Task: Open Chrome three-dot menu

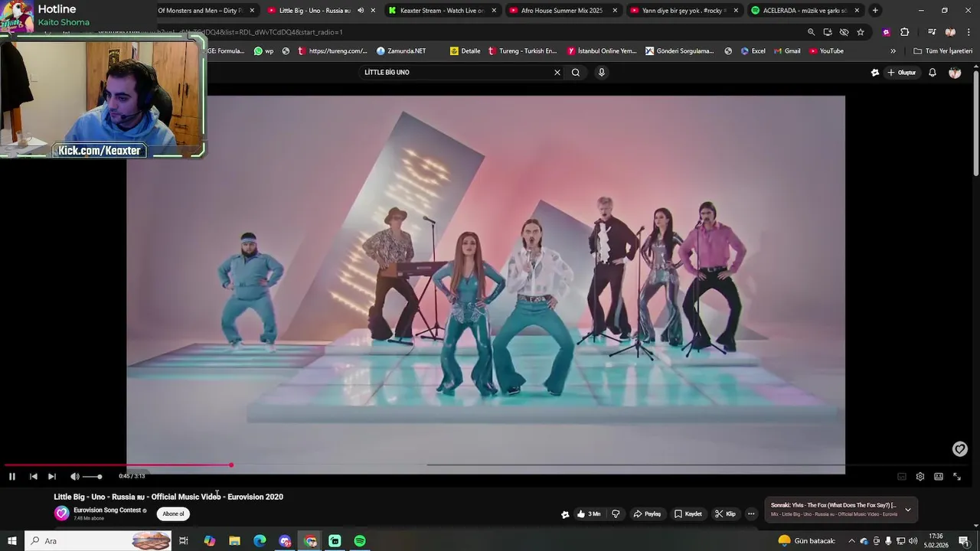Action: pyautogui.click(x=967, y=32)
